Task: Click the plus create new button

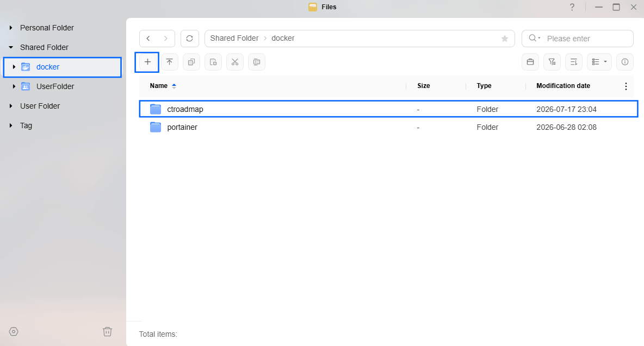Action: pos(147,62)
